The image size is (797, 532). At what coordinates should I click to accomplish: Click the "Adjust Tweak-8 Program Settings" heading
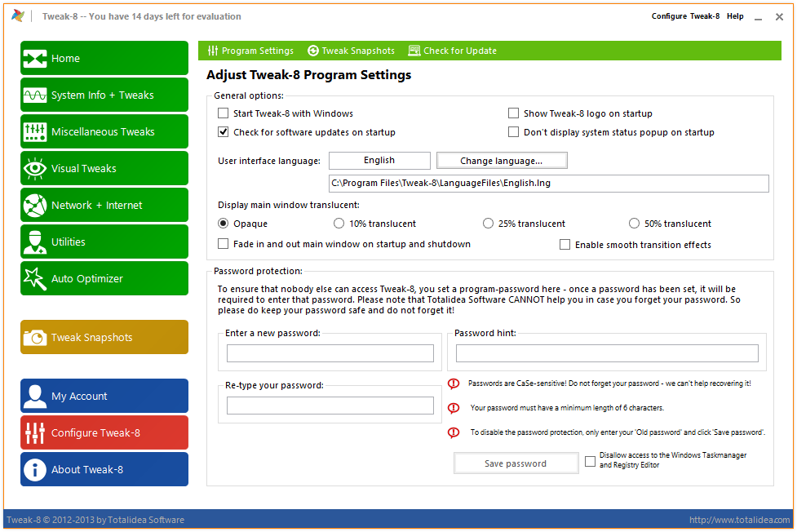click(x=309, y=75)
